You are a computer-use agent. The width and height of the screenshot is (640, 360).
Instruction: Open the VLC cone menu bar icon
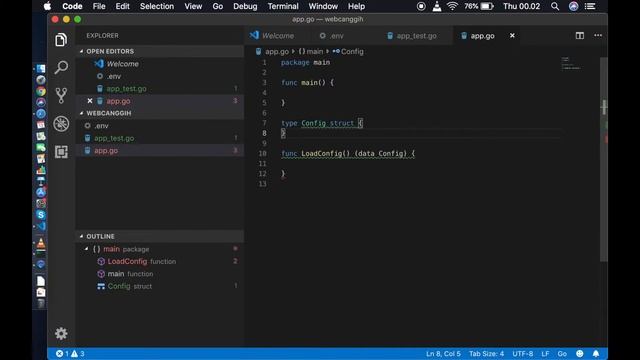437,6
